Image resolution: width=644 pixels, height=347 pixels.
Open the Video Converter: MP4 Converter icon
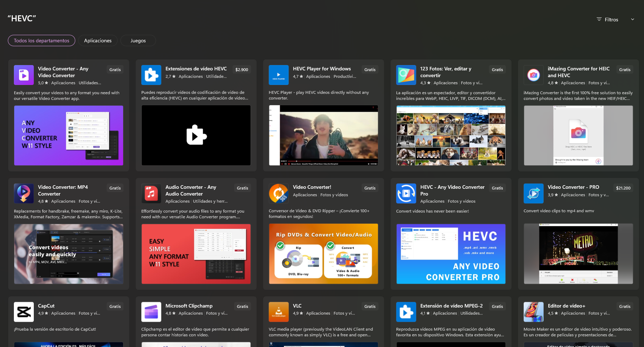(x=24, y=193)
